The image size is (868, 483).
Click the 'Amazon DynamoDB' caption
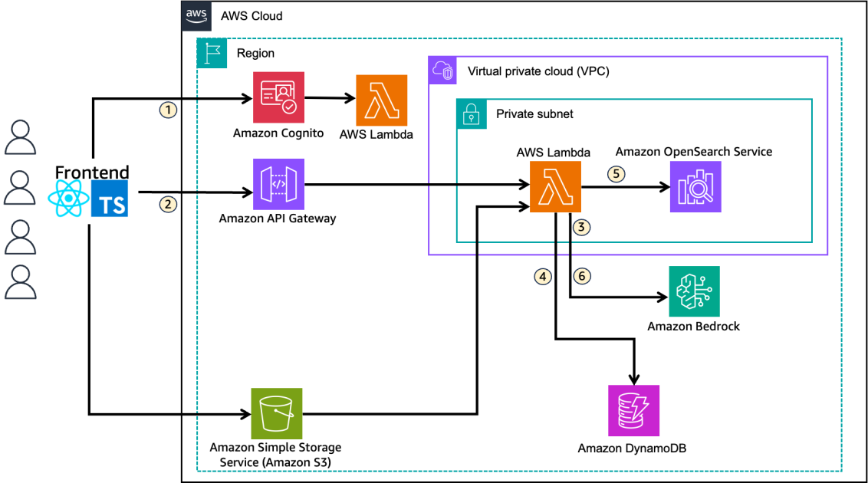(632, 449)
